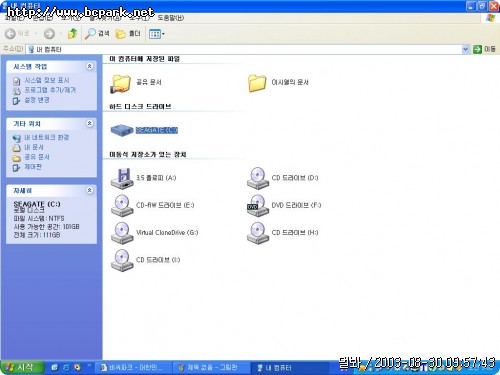This screenshot has width=500, height=375.
Task: Expand quick launch overflow chevron
Action: click(x=89, y=366)
